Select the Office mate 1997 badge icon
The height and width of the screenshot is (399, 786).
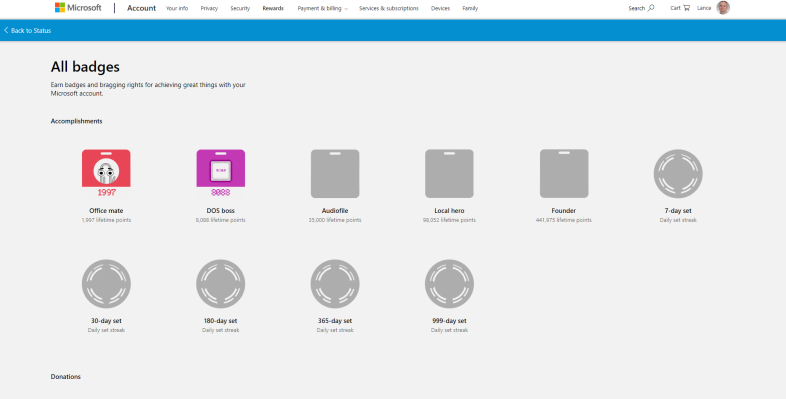[x=106, y=173]
